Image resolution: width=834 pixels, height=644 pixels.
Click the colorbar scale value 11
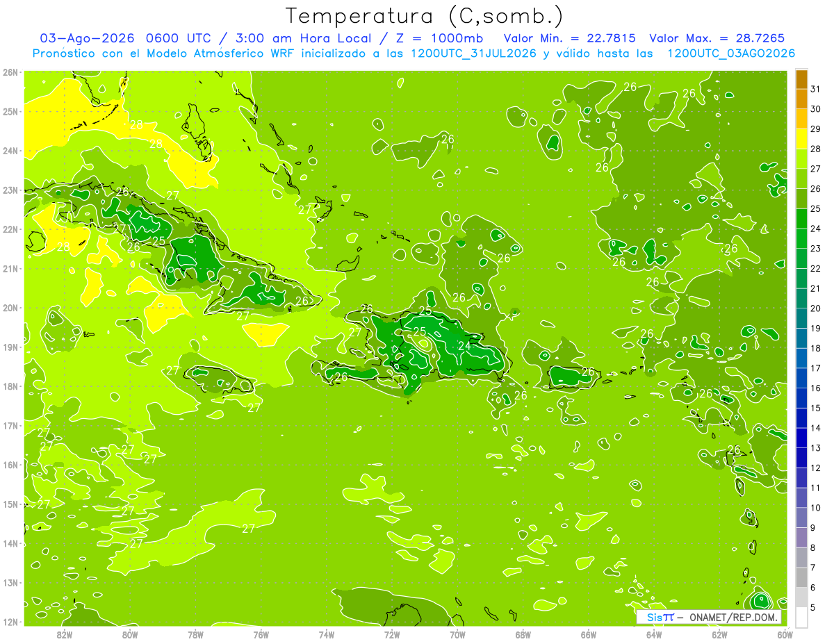816,488
